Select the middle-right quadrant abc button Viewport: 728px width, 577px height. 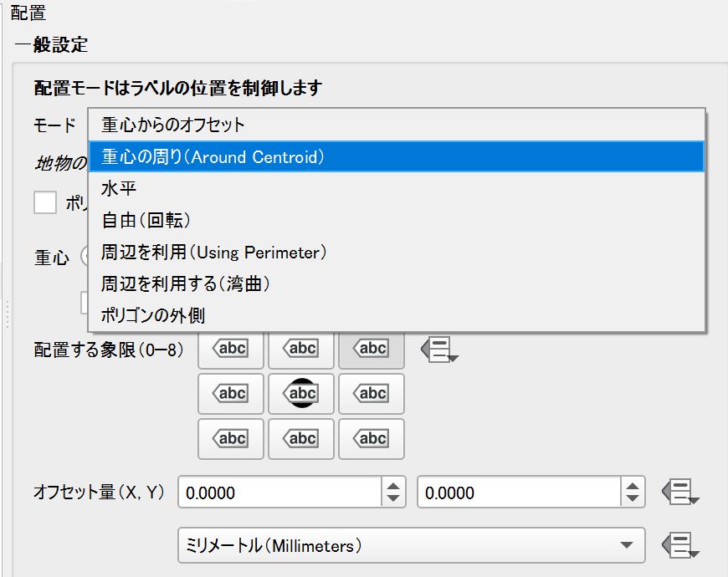click(372, 393)
